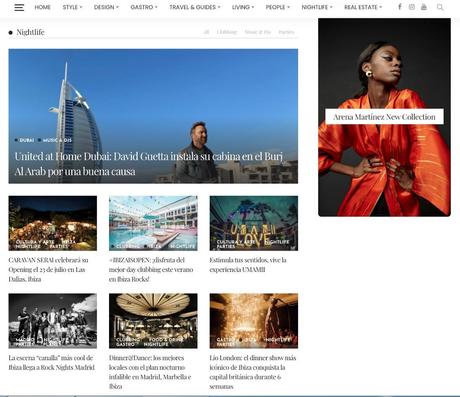Open the Dinner&Dance article title
This screenshot has width=460, height=397.
[150, 372]
